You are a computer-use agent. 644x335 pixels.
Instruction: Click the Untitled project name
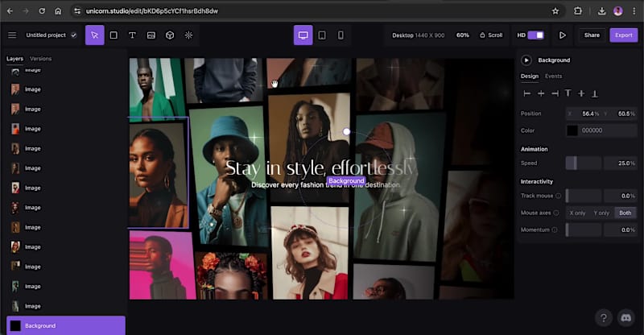(x=46, y=35)
